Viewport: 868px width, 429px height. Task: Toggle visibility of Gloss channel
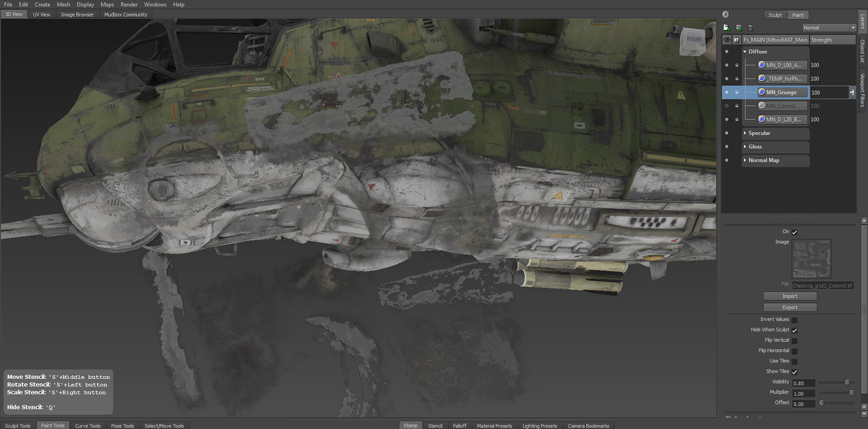point(727,147)
